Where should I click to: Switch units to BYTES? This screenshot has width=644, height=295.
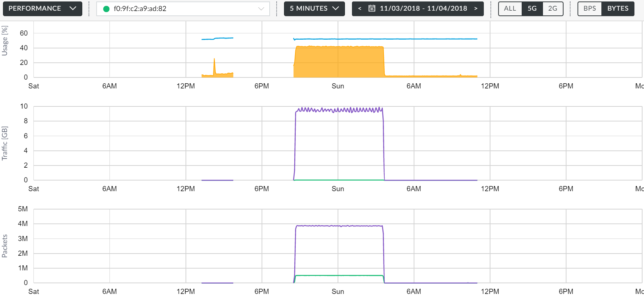(x=618, y=8)
